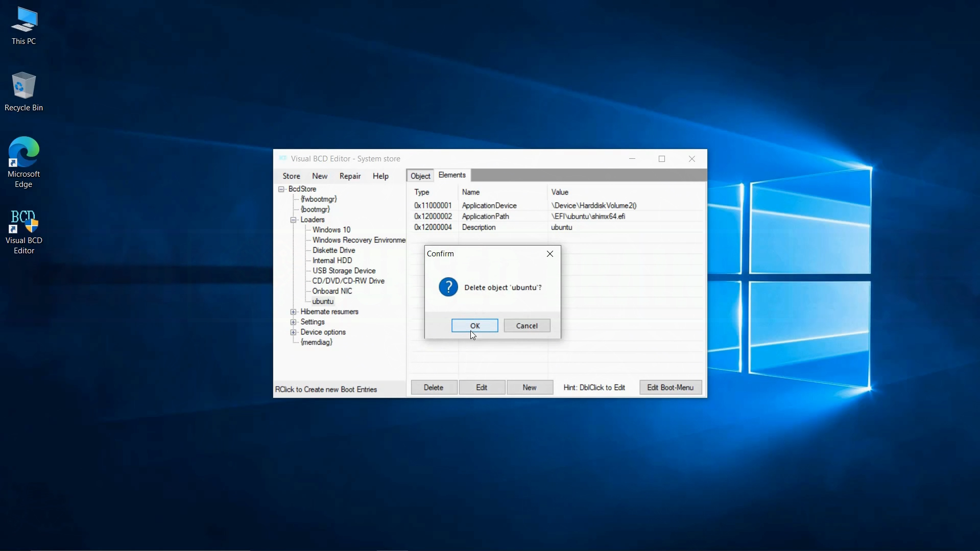Open the Repair menu
This screenshot has width=980, height=551.
click(x=350, y=176)
